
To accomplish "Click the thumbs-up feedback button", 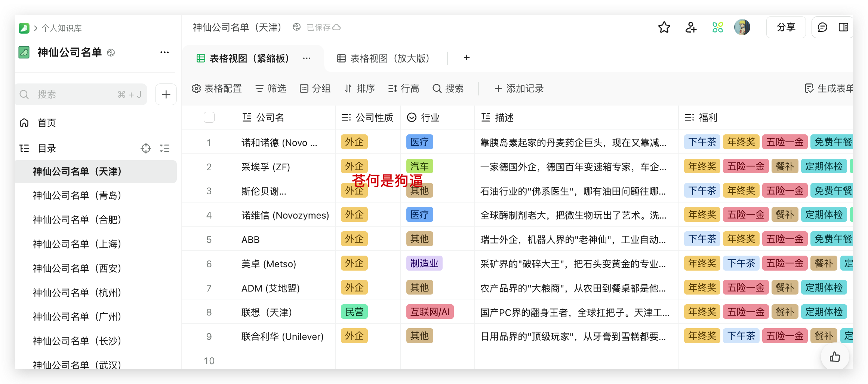I will click(835, 357).
